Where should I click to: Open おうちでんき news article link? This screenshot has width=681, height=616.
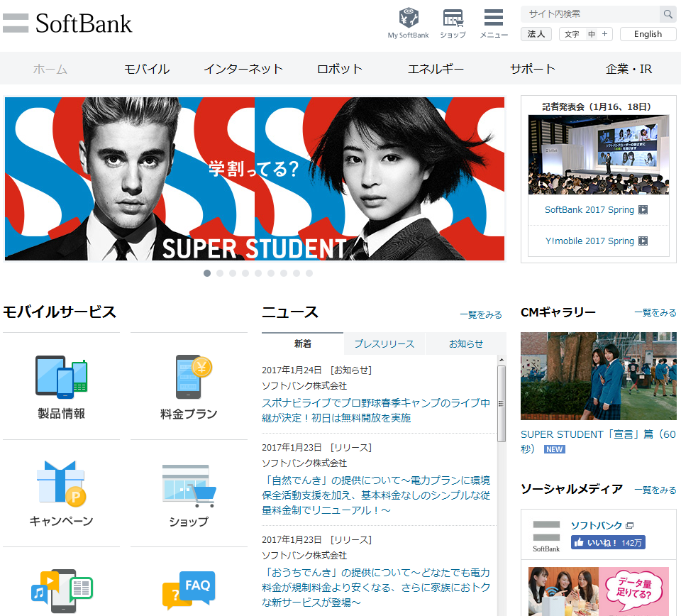pyautogui.click(x=376, y=588)
